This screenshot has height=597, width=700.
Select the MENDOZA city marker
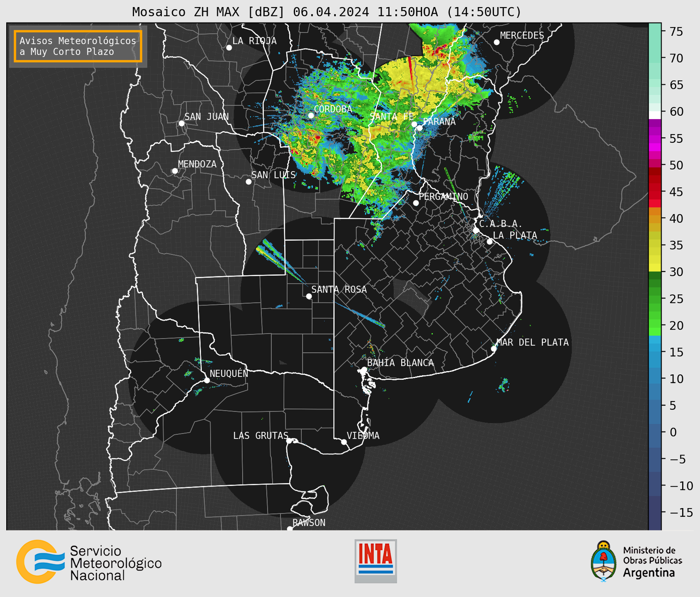pos(175,171)
